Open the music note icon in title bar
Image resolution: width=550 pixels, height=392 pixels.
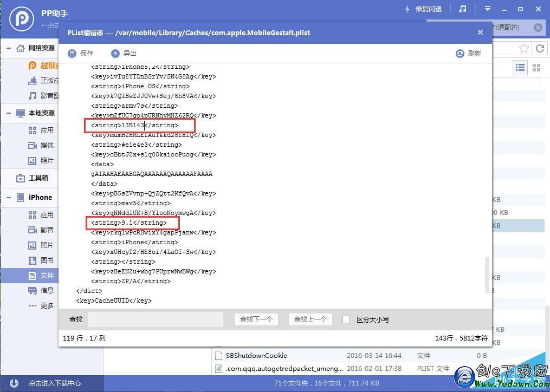tap(462, 9)
